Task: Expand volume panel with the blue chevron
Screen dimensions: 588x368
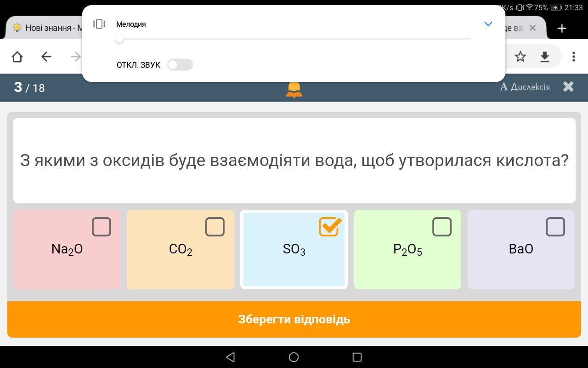Action: tap(488, 24)
